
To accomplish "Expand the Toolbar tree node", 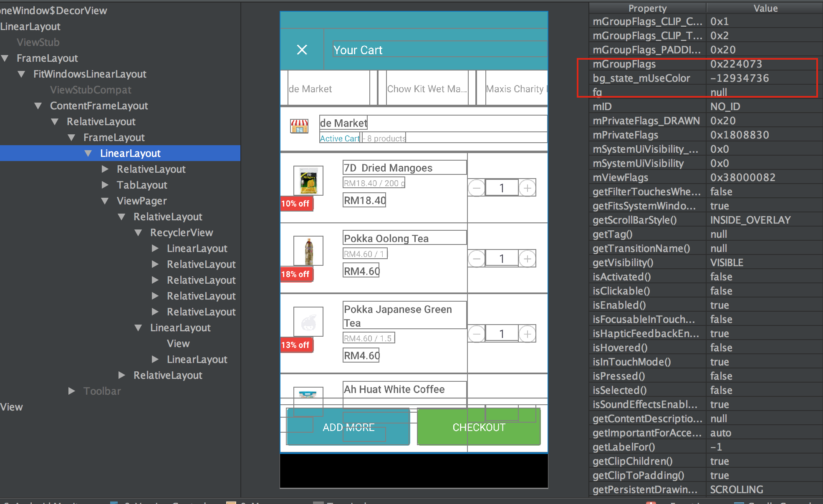I will [x=72, y=391].
